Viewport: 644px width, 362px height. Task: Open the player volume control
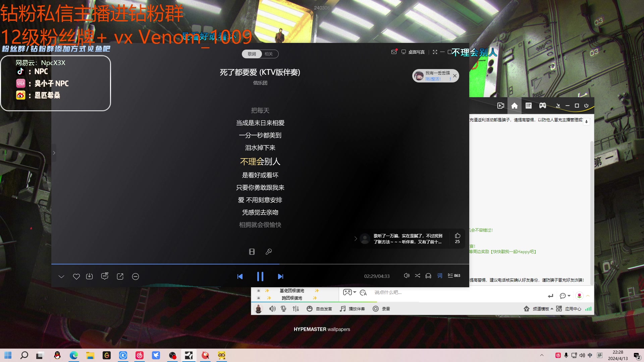pyautogui.click(x=407, y=276)
